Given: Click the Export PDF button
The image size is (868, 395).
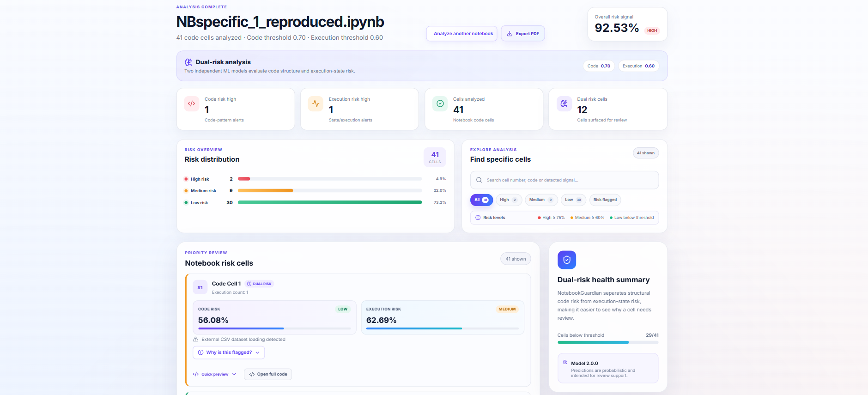Looking at the screenshot, I should coord(523,34).
